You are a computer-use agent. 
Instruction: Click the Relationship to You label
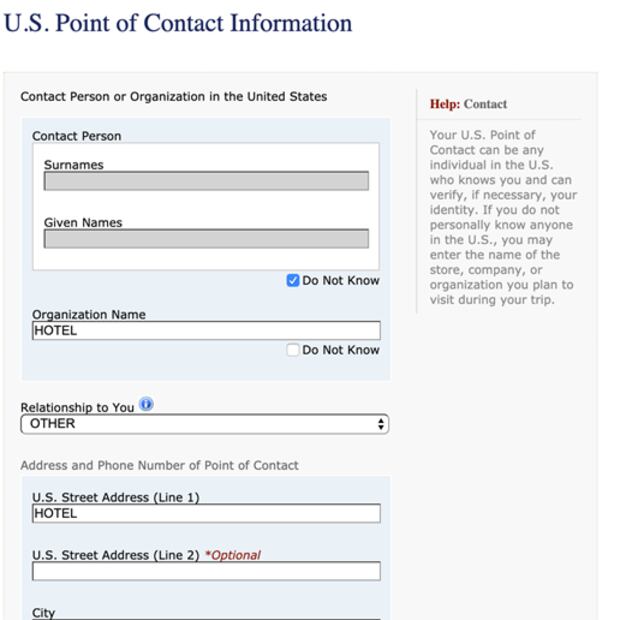click(77, 408)
